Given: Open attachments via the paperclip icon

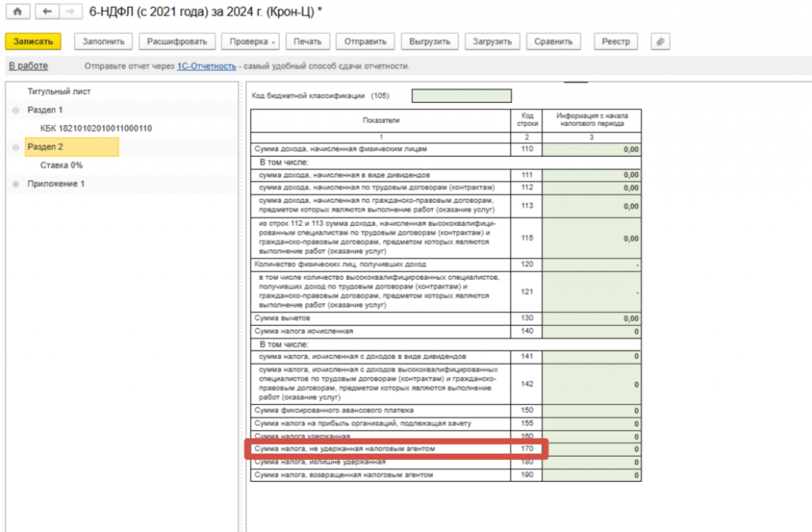Looking at the screenshot, I should pos(661,41).
